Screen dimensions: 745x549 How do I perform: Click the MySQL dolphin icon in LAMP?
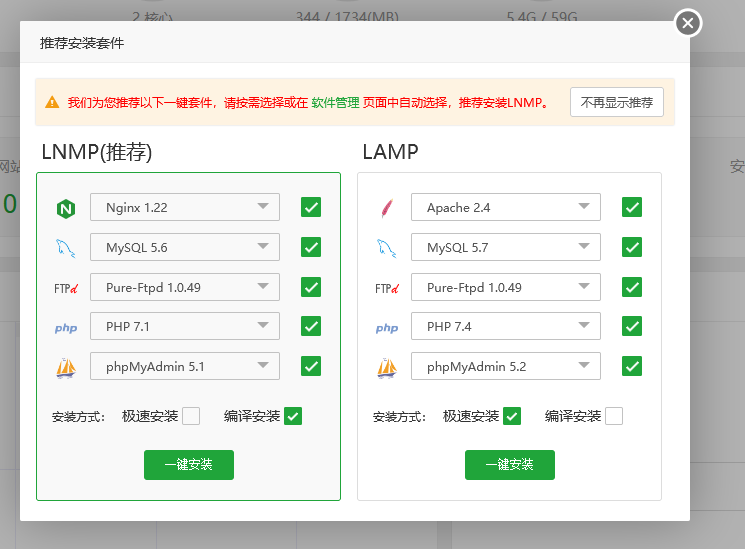(x=387, y=248)
